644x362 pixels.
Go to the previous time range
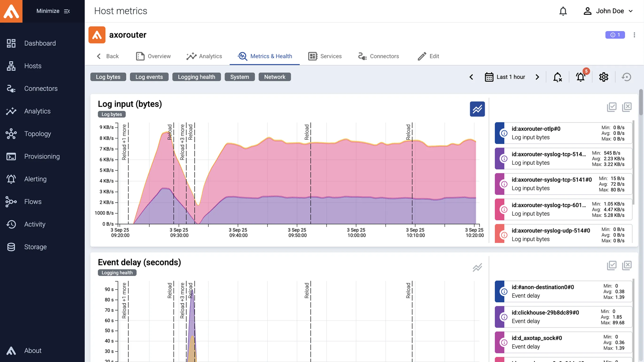(x=471, y=77)
